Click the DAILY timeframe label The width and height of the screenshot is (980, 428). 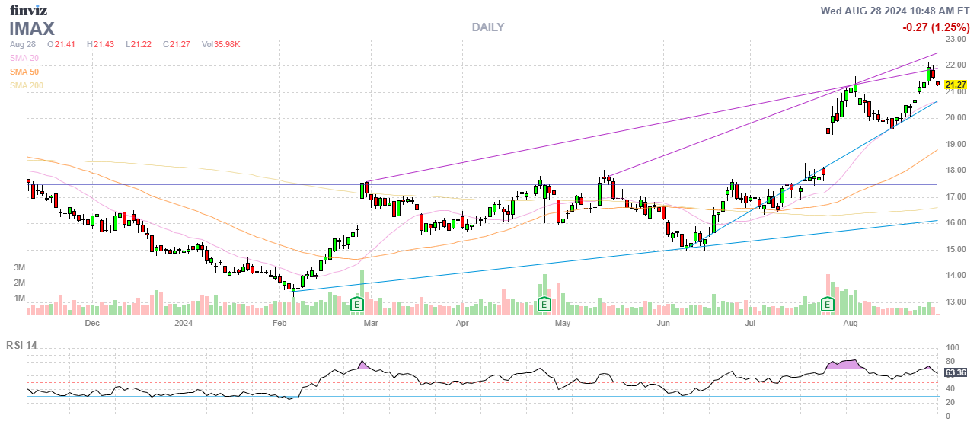487,27
